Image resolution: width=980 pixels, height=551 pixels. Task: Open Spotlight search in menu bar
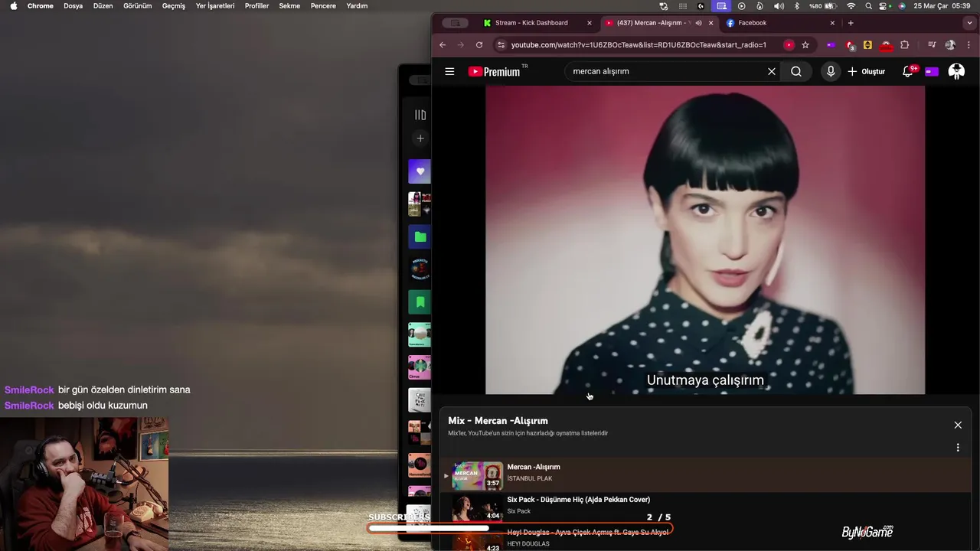(868, 5)
